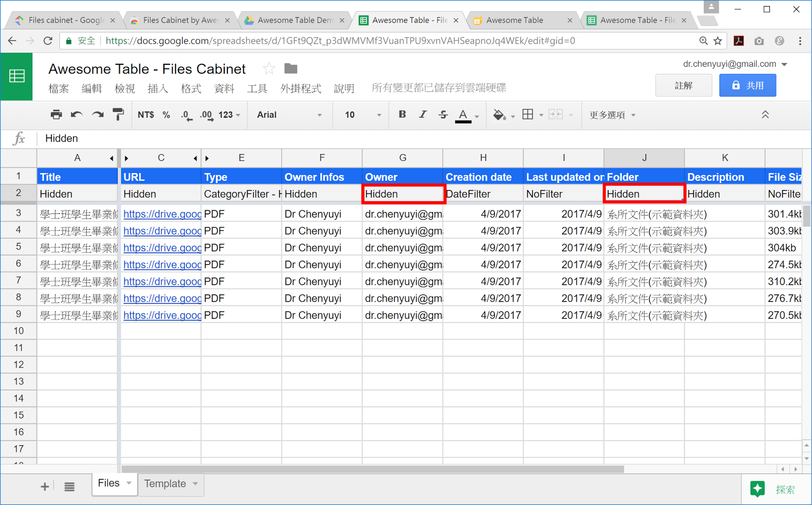Open the number format 123 dropdown
Viewport: 812px width, 505px height.
[229, 115]
